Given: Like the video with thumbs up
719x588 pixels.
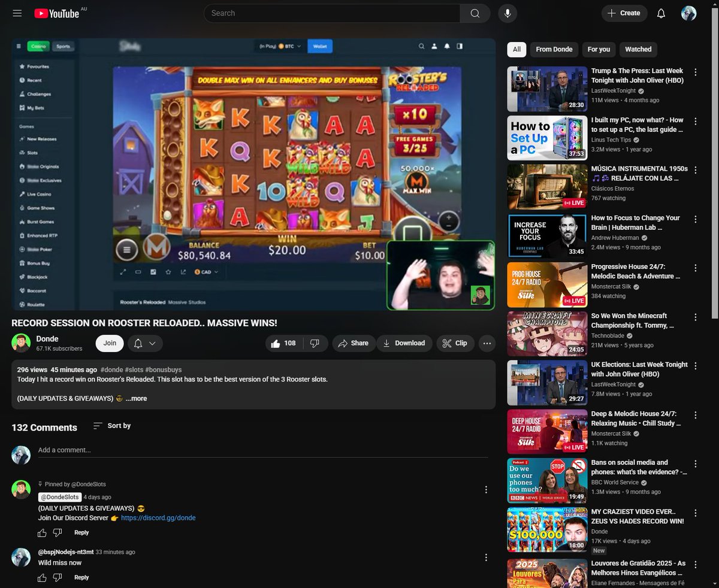Looking at the screenshot, I should click(284, 343).
